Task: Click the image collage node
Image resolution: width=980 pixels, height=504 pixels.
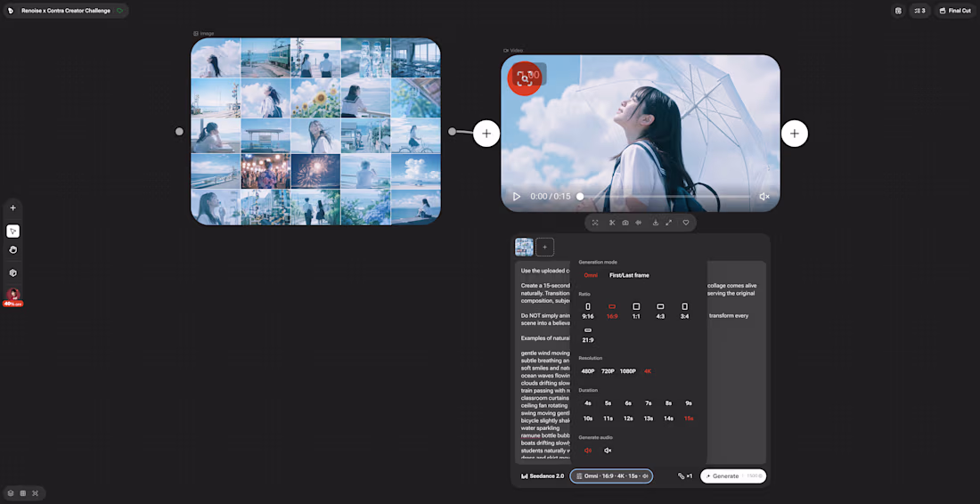Action: (x=315, y=131)
